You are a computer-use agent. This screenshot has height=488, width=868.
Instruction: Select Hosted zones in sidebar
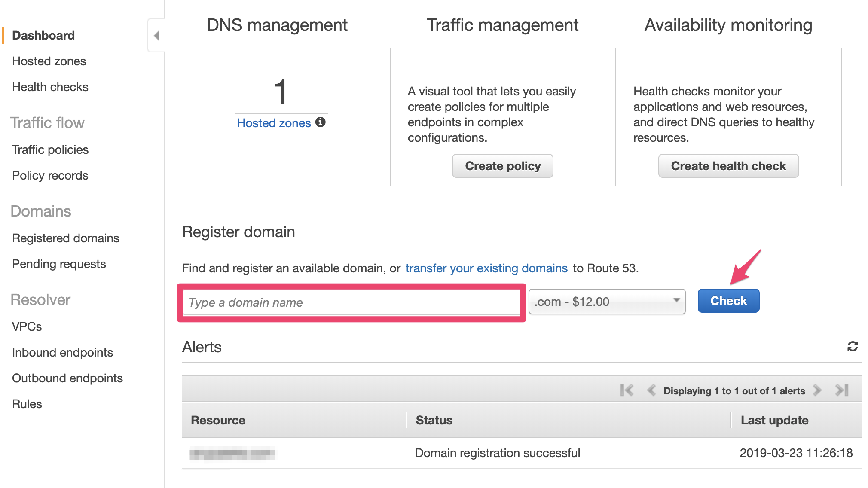49,61
